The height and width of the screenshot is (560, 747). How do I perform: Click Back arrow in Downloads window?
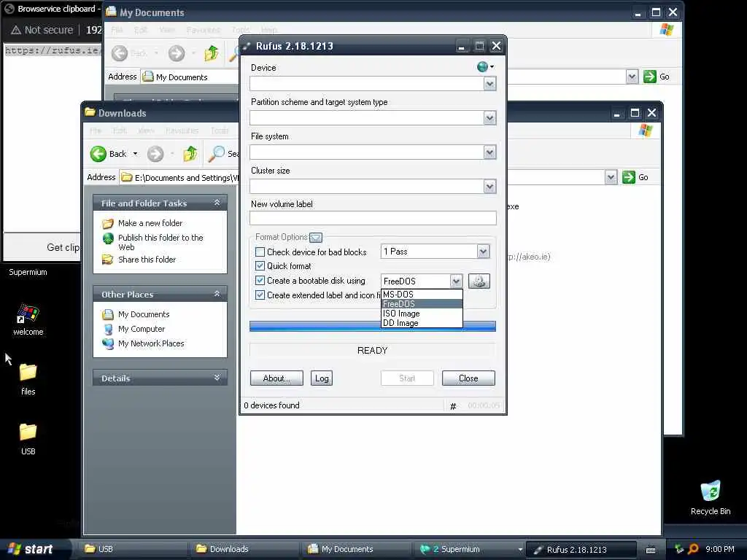(x=98, y=153)
